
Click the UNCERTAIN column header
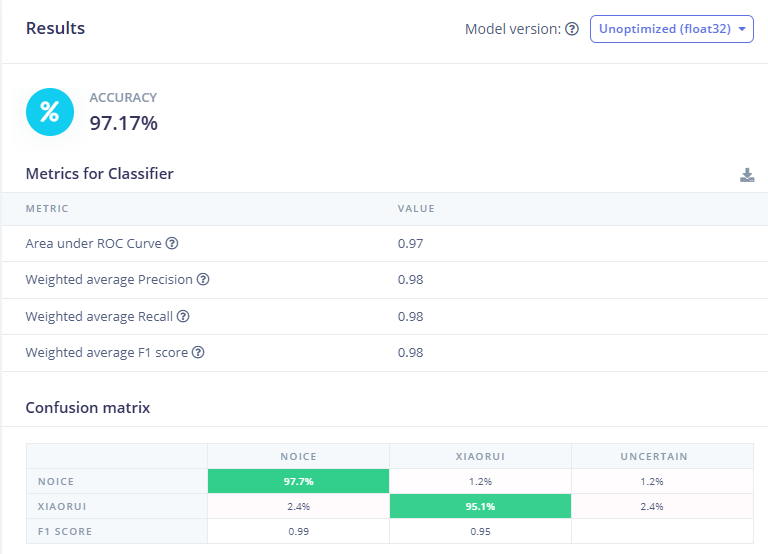[662, 456]
